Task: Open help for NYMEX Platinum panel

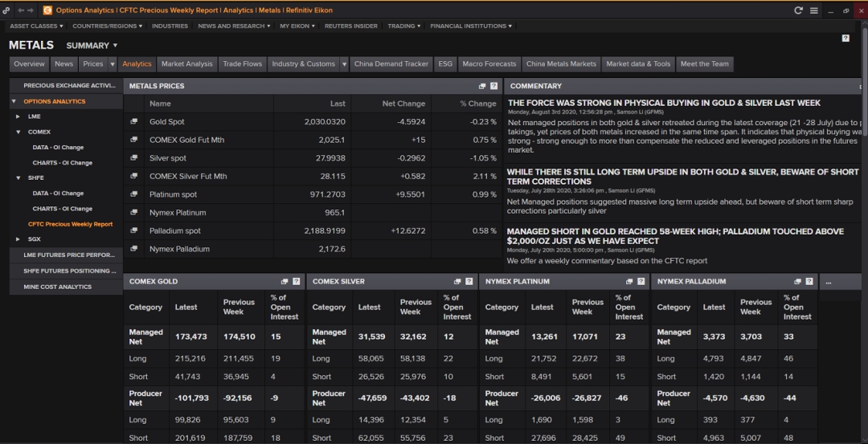Action: click(641, 282)
